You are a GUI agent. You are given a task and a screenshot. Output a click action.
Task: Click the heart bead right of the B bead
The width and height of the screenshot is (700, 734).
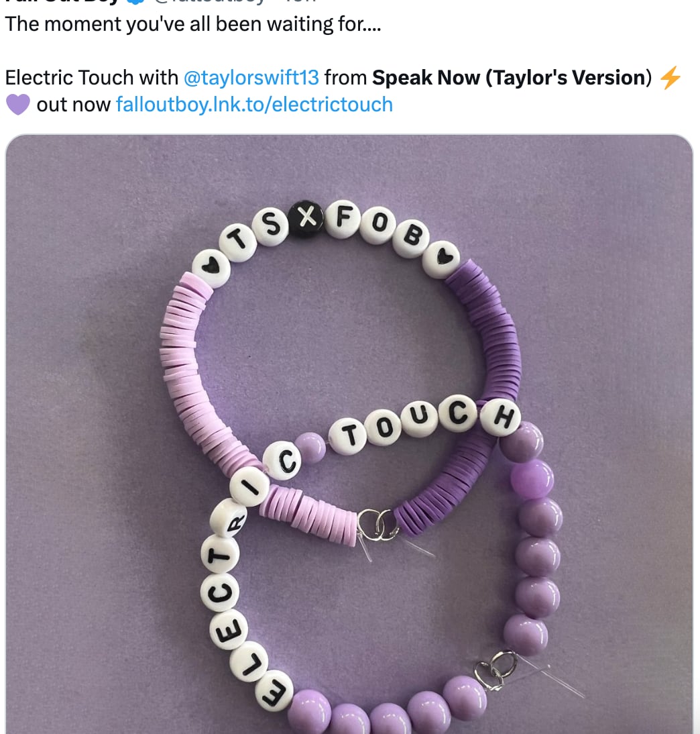coord(442,258)
